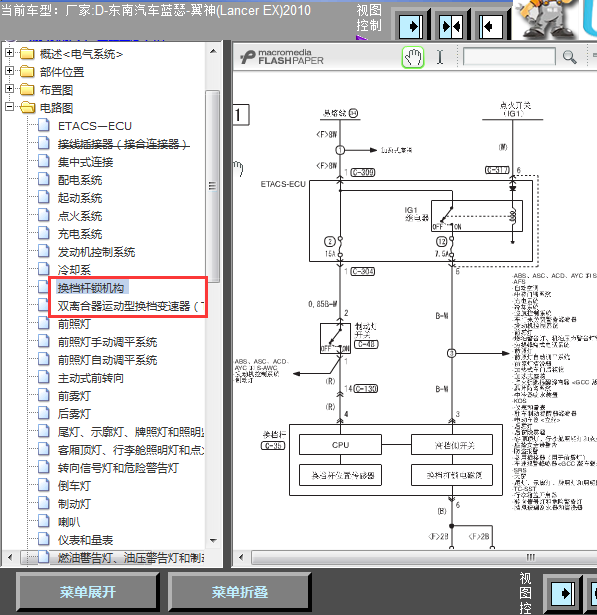Open the 主动式前转向 diagram
597x615 pixels.
[x=91, y=378]
